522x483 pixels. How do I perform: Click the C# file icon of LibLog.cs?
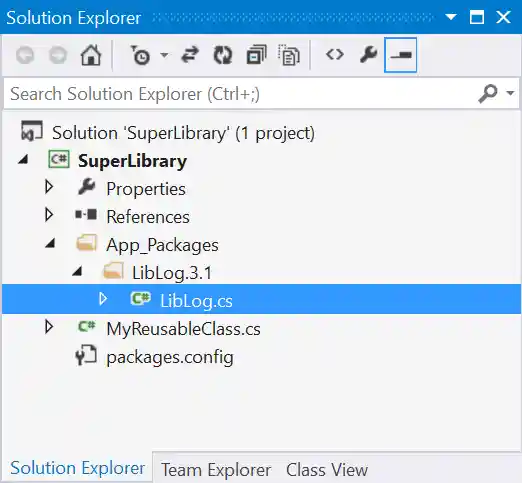(x=140, y=298)
